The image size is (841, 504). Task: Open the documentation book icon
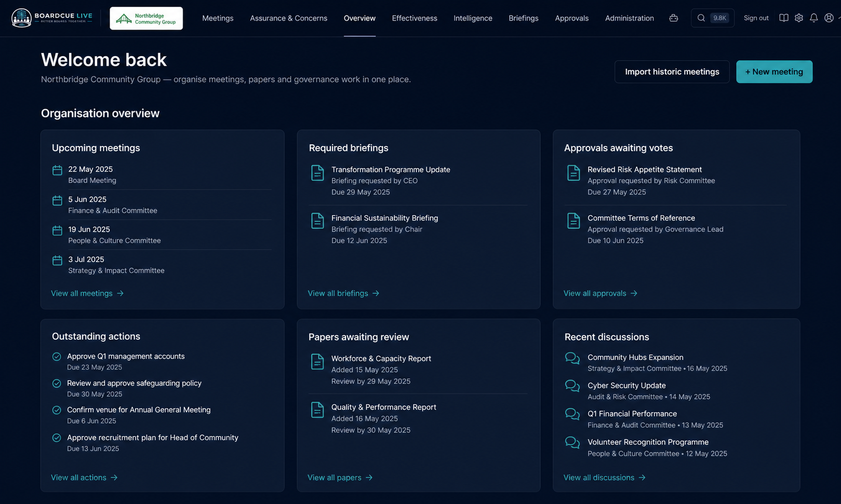(784, 18)
